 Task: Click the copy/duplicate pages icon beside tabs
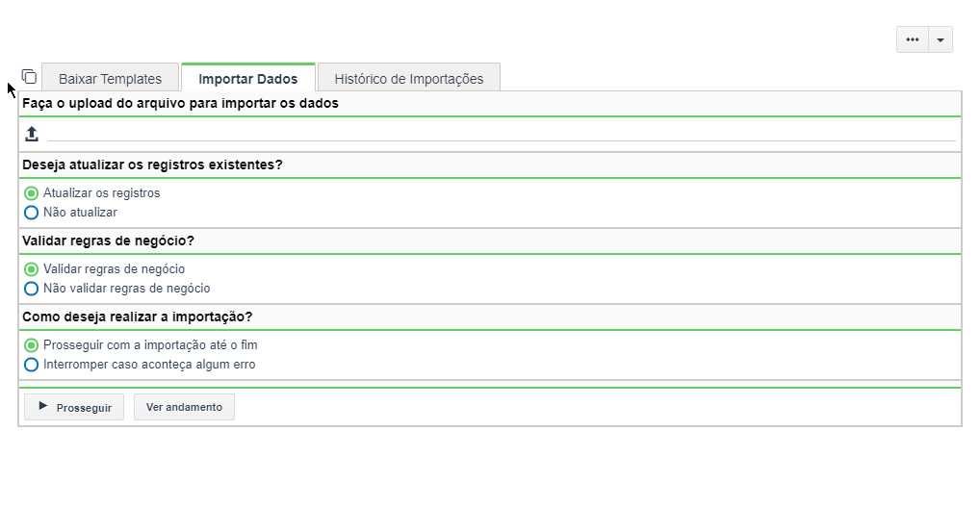pyautogui.click(x=29, y=77)
